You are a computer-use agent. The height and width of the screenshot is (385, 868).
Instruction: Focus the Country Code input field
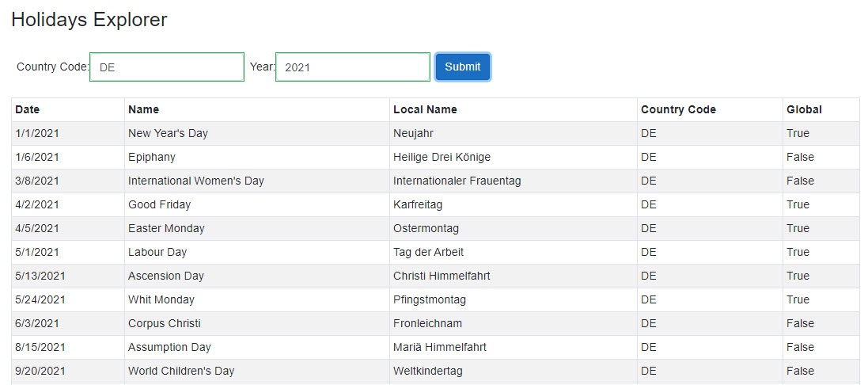167,67
